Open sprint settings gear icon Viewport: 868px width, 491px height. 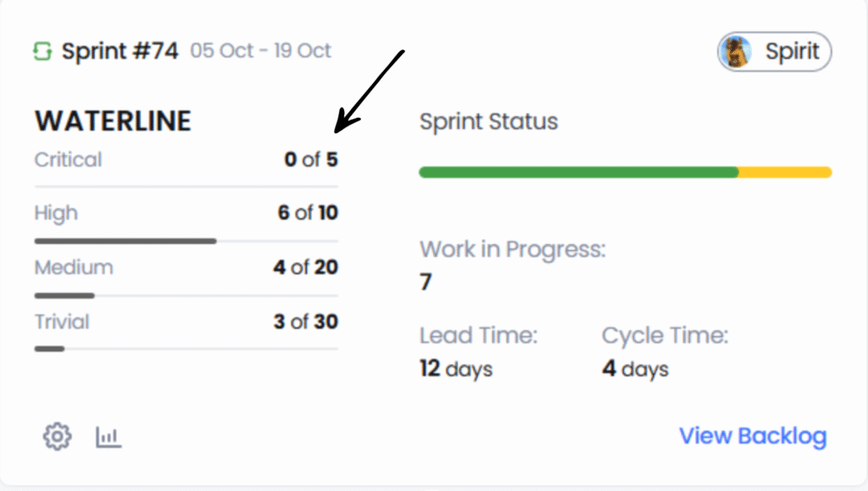pyautogui.click(x=57, y=437)
